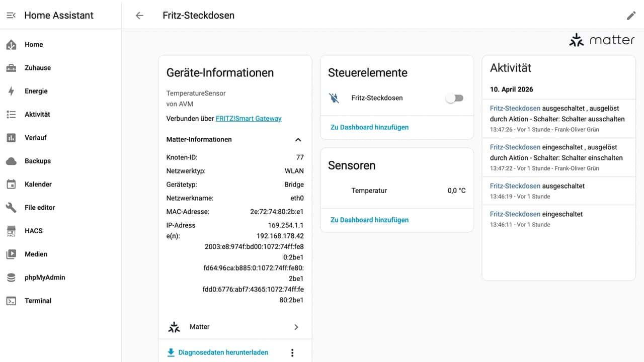Collapse the Matter-Informationen section

[298, 140]
